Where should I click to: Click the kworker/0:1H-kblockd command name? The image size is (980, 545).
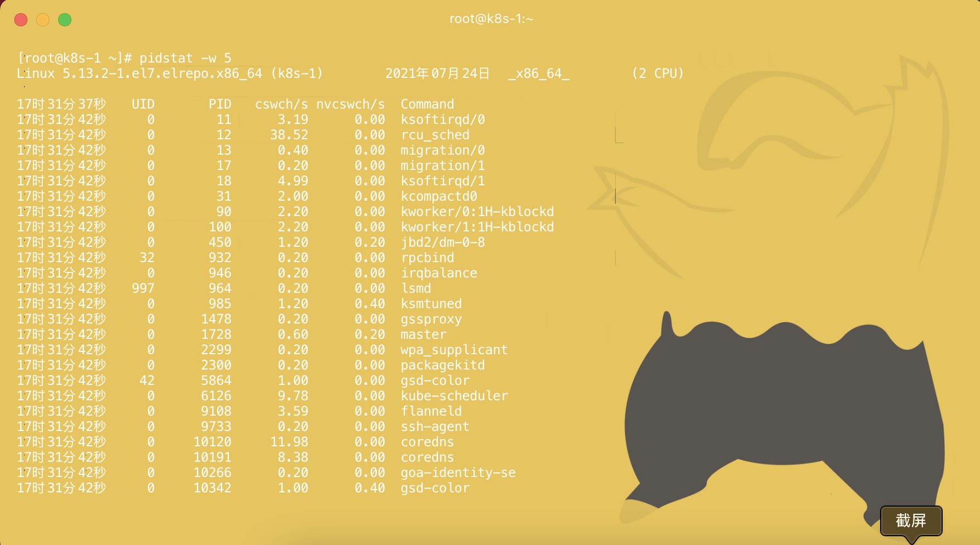[477, 212]
